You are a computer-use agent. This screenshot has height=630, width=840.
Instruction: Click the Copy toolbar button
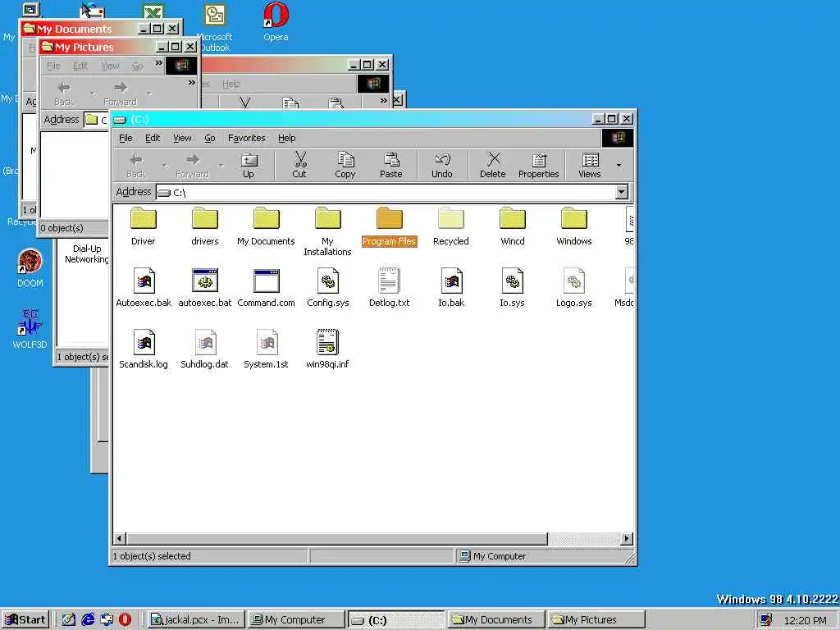pyautogui.click(x=345, y=166)
